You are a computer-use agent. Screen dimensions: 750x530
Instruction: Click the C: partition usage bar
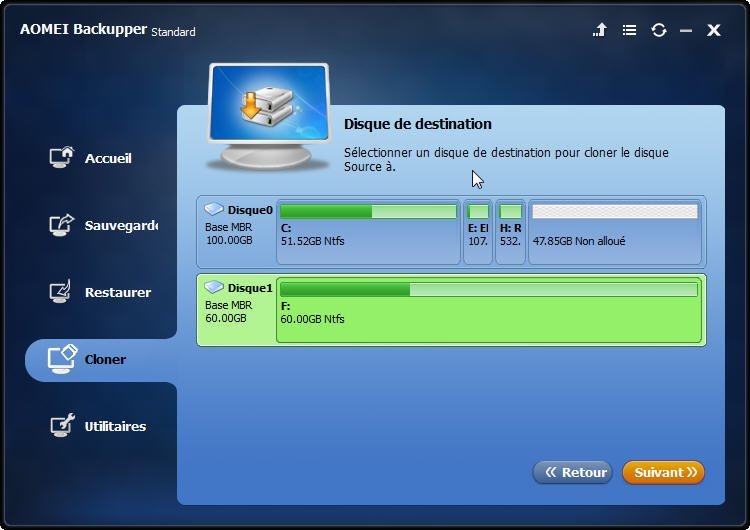(x=368, y=211)
